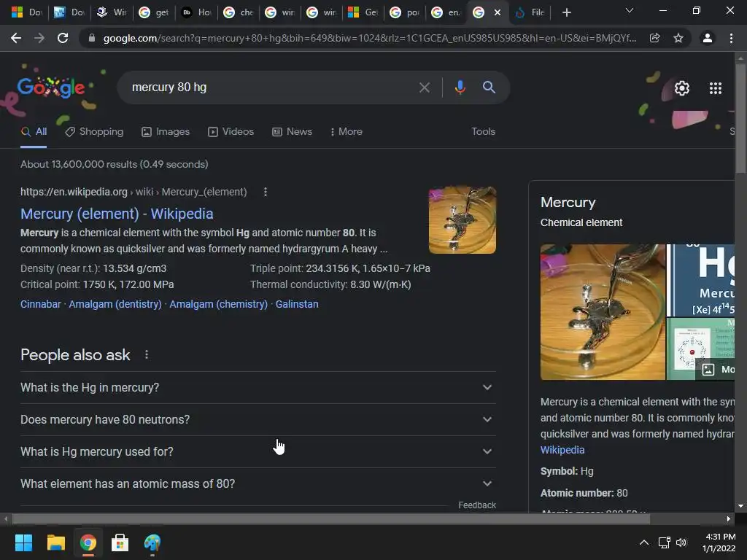The height and width of the screenshot is (560, 747).
Task: Open the Paint app from the taskbar
Action: tap(152, 542)
